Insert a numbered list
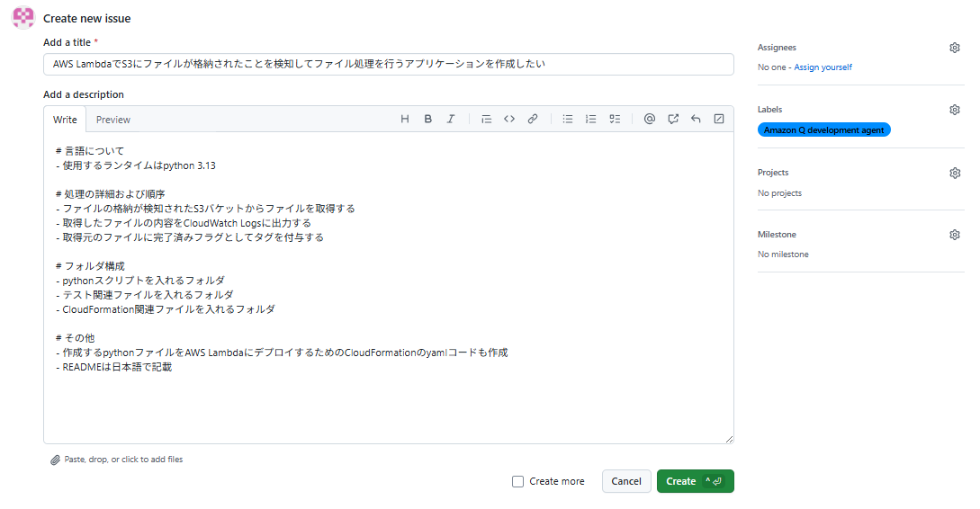This screenshot has width=980, height=509. click(x=590, y=119)
